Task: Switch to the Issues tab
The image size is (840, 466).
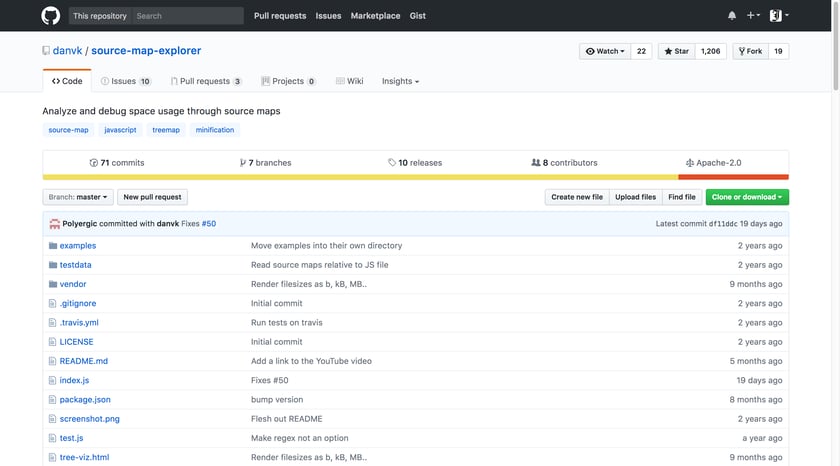Action: pos(126,81)
